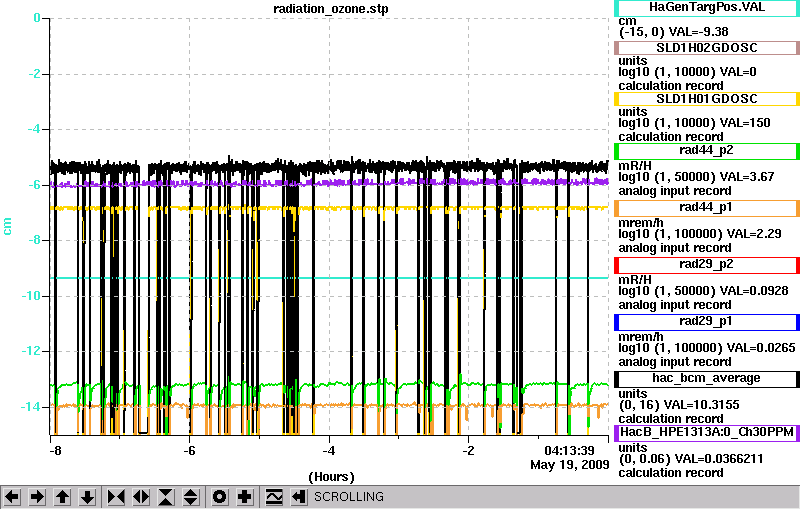Click the y-axis tick label -10
Viewport: 800px width, 509px height.
click(x=31, y=296)
